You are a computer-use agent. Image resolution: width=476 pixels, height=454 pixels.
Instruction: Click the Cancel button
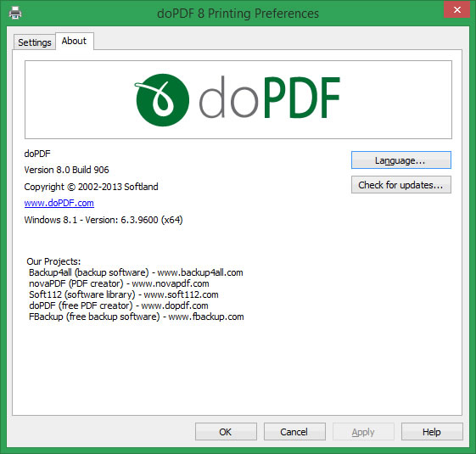[x=294, y=432]
